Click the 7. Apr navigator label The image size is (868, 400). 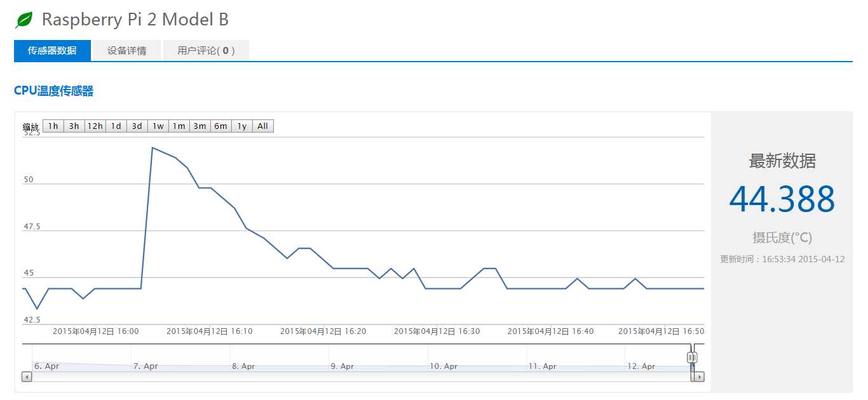point(146,366)
